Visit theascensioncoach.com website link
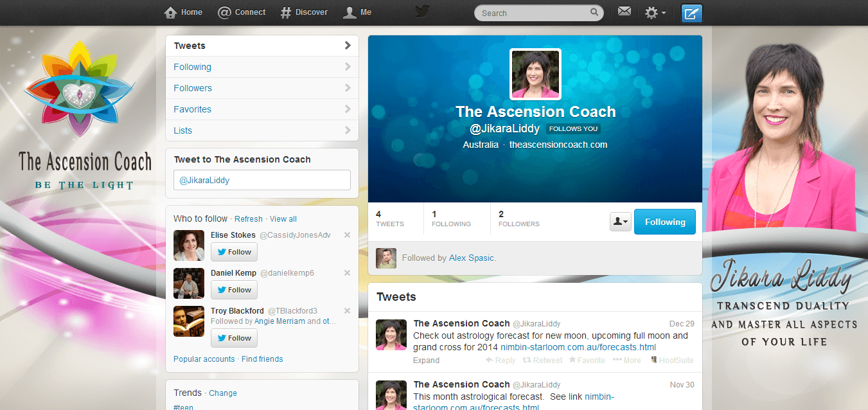 click(x=558, y=145)
